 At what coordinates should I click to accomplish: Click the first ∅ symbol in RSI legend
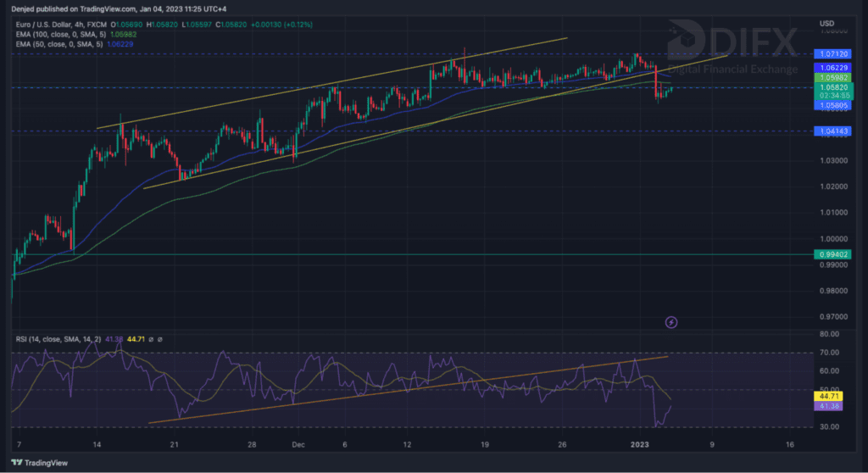point(149,339)
